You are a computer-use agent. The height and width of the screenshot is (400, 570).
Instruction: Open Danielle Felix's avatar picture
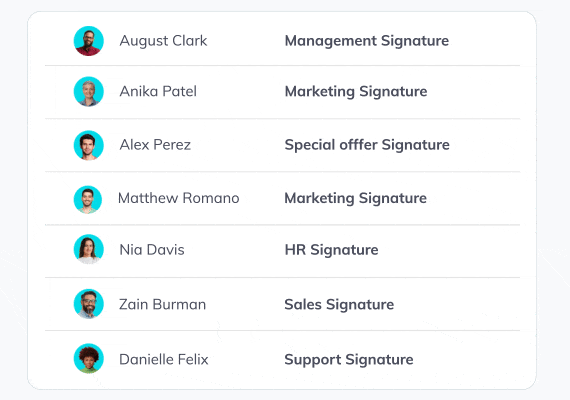(x=89, y=358)
